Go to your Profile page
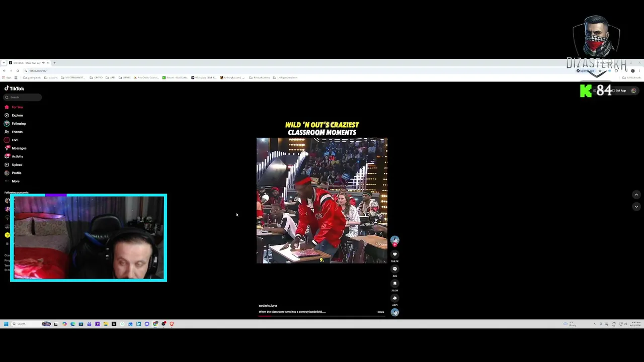 tap(13, 173)
